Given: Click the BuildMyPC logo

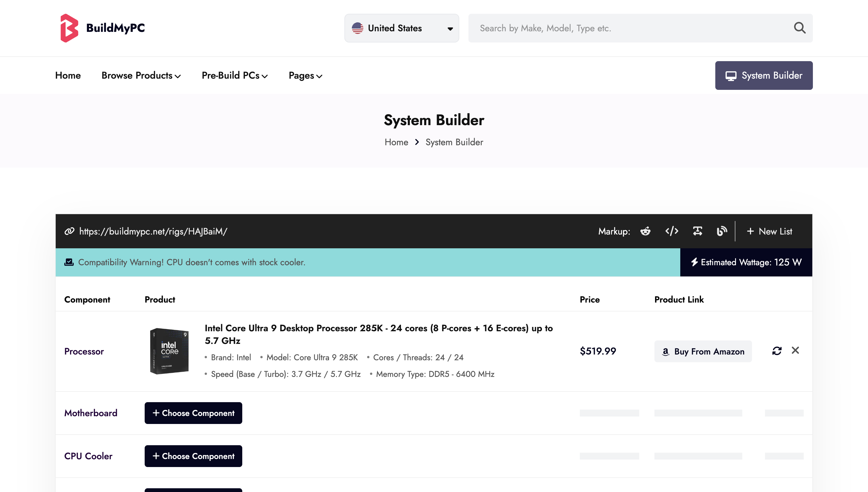Looking at the screenshot, I should 102,28.
